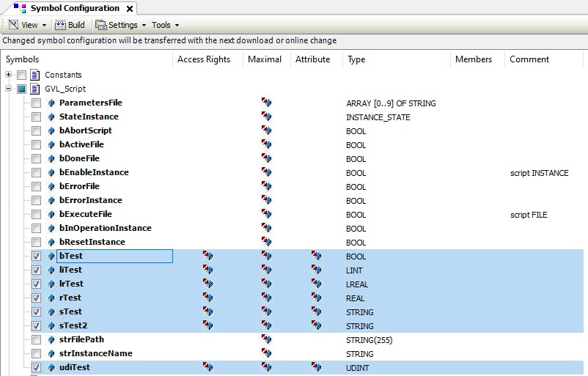Viewport: 588px width, 376px height.
Task: Click Attribute icon for bTest
Action: [316, 255]
